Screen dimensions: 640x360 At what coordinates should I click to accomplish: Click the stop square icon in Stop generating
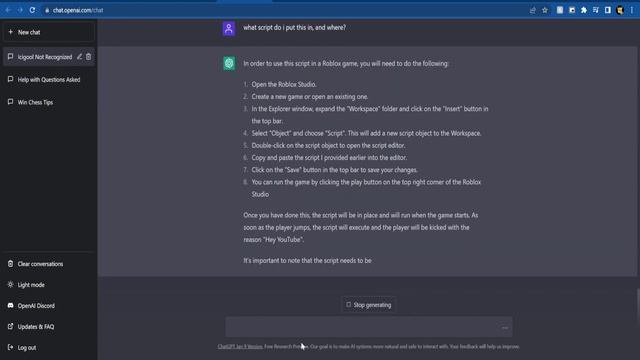348,304
